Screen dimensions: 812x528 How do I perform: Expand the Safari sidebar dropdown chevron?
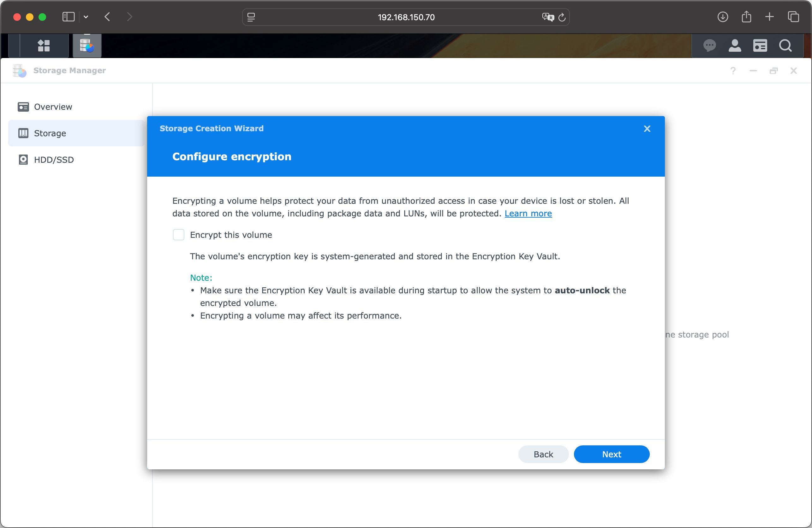(x=86, y=17)
